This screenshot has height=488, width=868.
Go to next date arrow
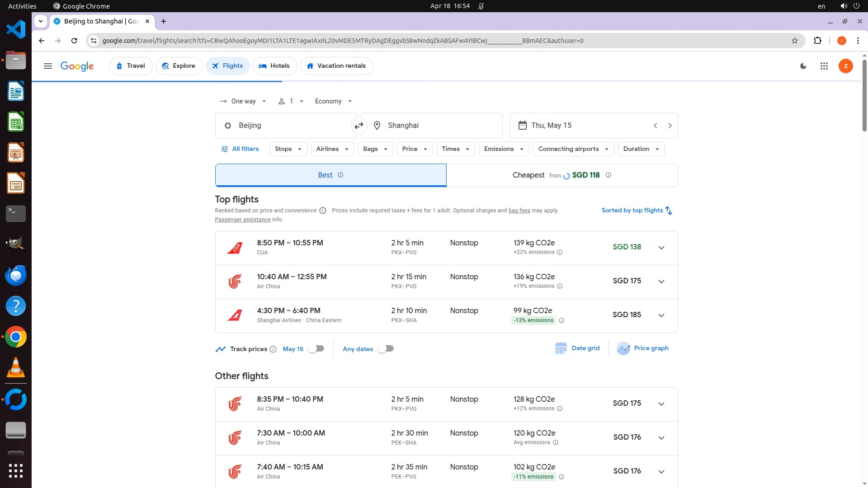pyautogui.click(x=670, y=126)
